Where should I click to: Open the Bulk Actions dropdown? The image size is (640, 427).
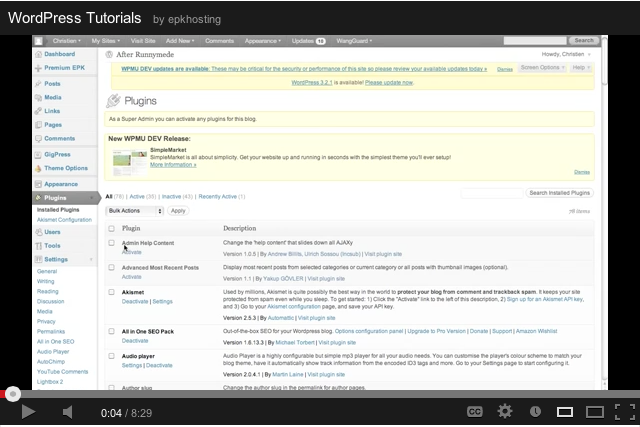(135, 211)
